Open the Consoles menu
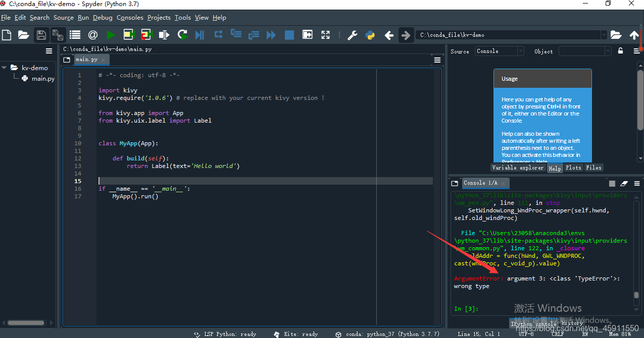Screen dimensions: 644x338 pyautogui.click(x=130, y=17)
